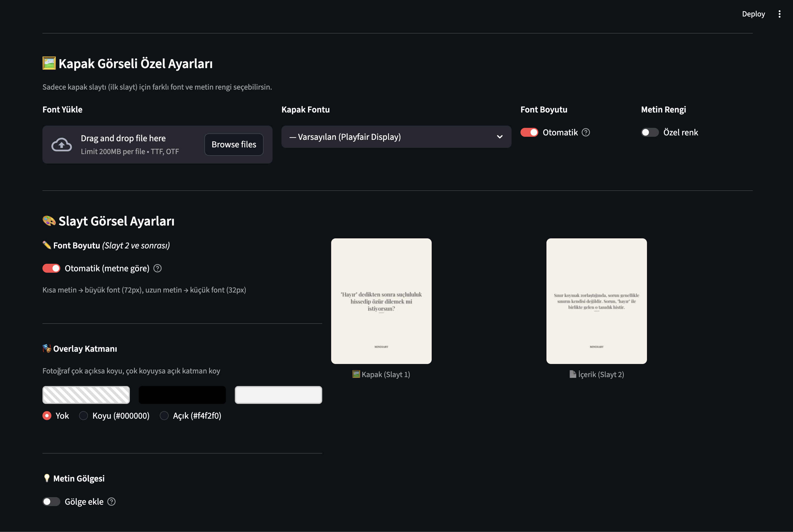Click the picture icon by Kapak (Slayt 1) label
The image size is (793, 532).
tap(356, 374)
